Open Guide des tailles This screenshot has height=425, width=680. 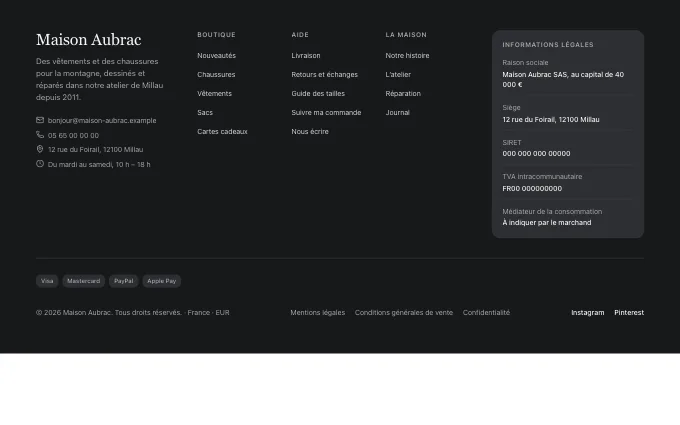coord(318,94)
